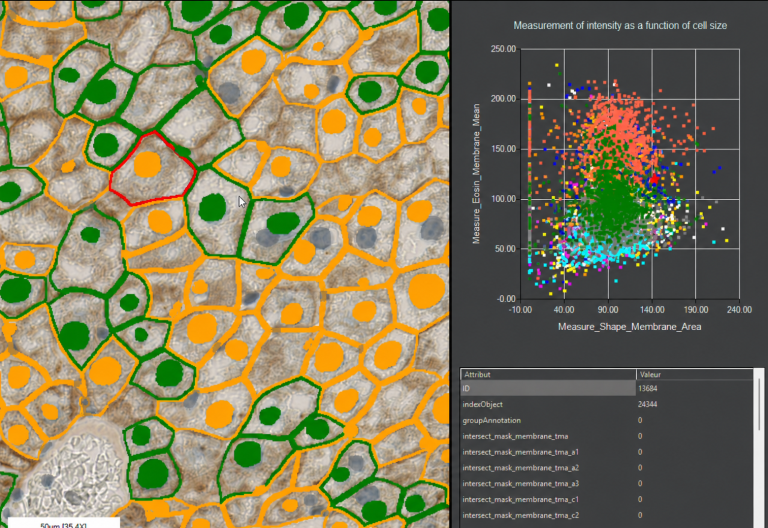This screenshot has height=528, width=768.
Task: Select the intersect_mask_membrane_tma row
Action: pos(608,436)
